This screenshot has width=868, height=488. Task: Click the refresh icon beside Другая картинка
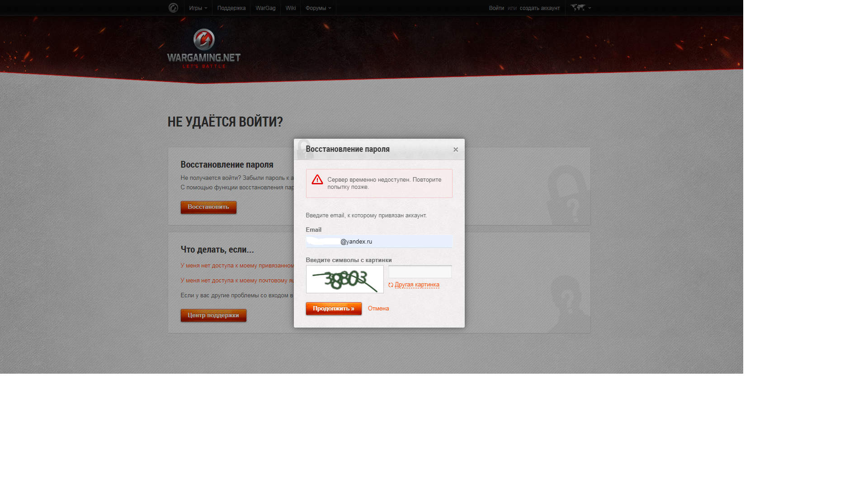click(391, 285)
